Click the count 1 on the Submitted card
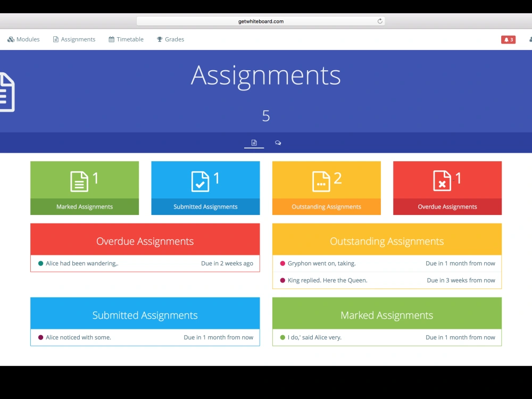Image resolution: width=532 pixels, height=399 pixels. (x=217, y=178)
